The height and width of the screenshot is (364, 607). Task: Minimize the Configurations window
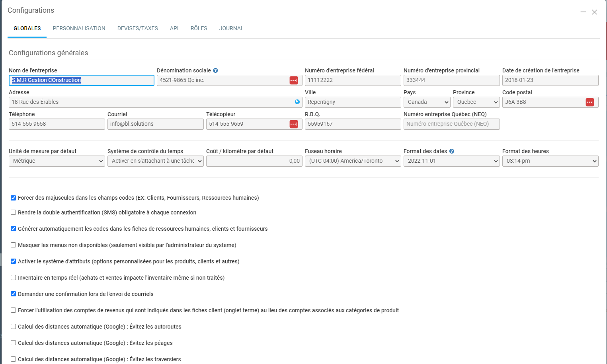point(583,12)
